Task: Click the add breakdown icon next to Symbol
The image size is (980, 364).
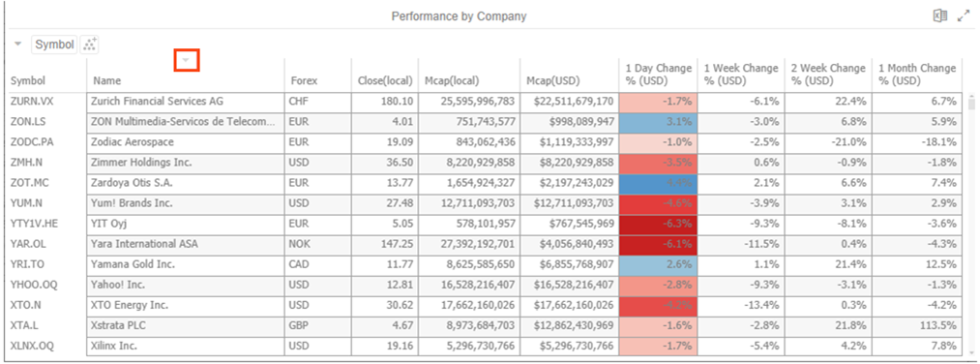Action: pos(90,45)
